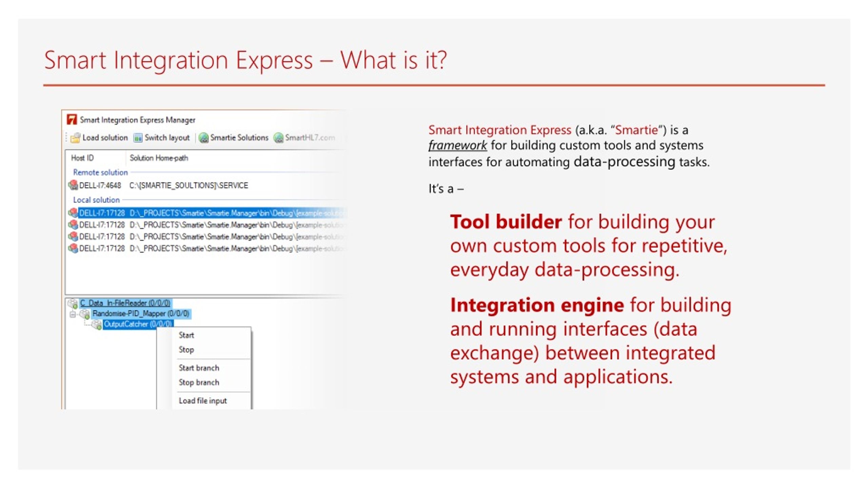Image resolution: width=868 pixels, height=488 pixels.
Task: Click the C_Data_In-FileReader node icon
Action: [x=73, y=303]
